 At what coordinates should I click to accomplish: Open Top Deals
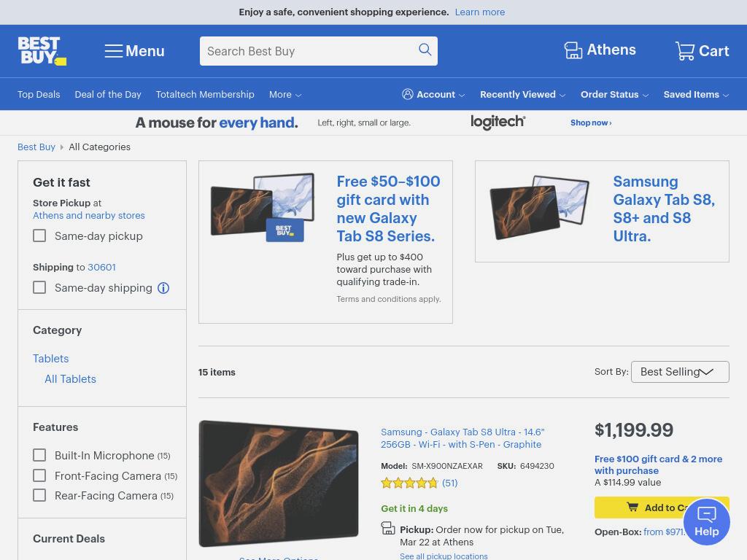pyautogui.click(x=39, y=94)
